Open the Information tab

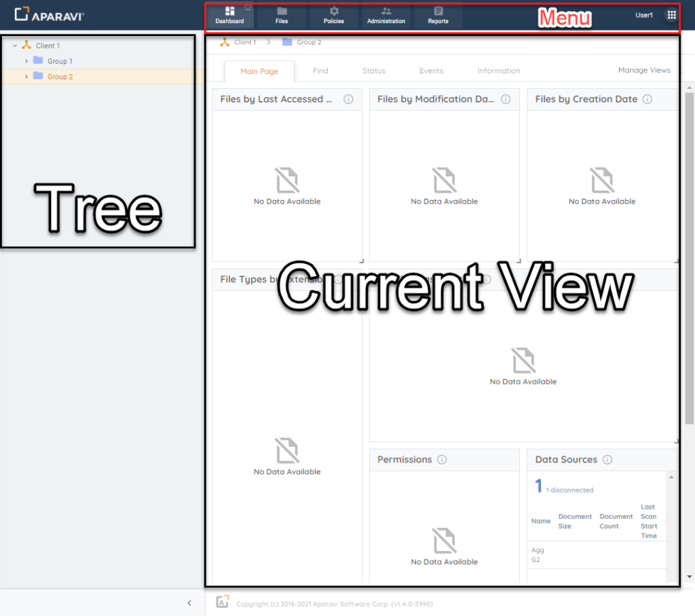tap(498, 71)
